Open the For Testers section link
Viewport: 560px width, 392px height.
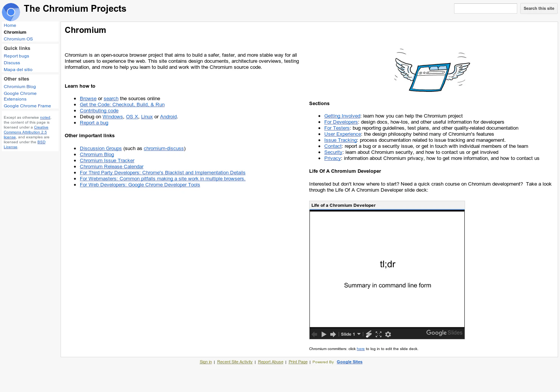[x=337, y=128]
